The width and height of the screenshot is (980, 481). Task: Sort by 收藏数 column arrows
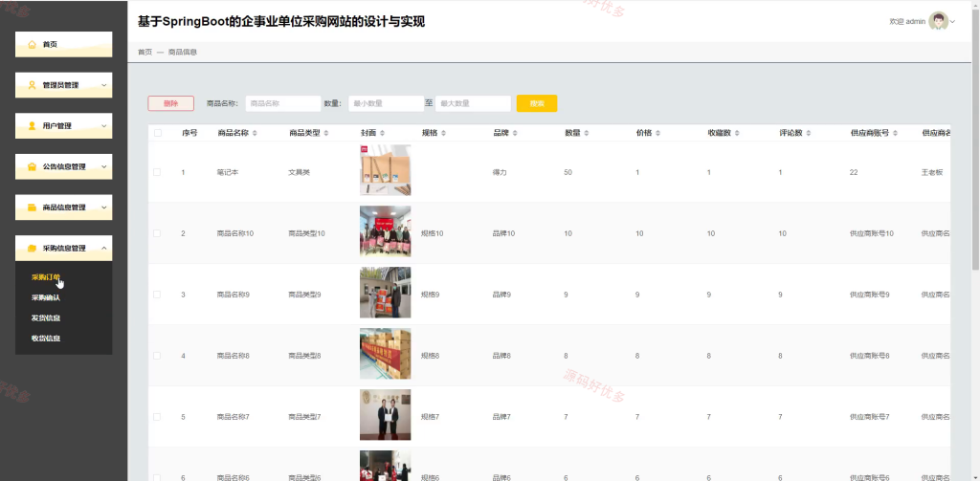tap(737, 133)
